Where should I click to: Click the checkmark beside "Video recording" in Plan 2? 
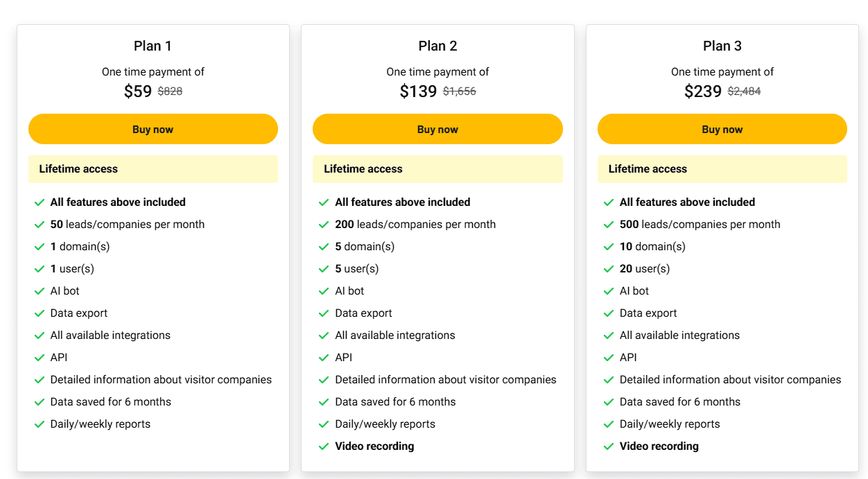pyautogui.click(x=324, y=446)
